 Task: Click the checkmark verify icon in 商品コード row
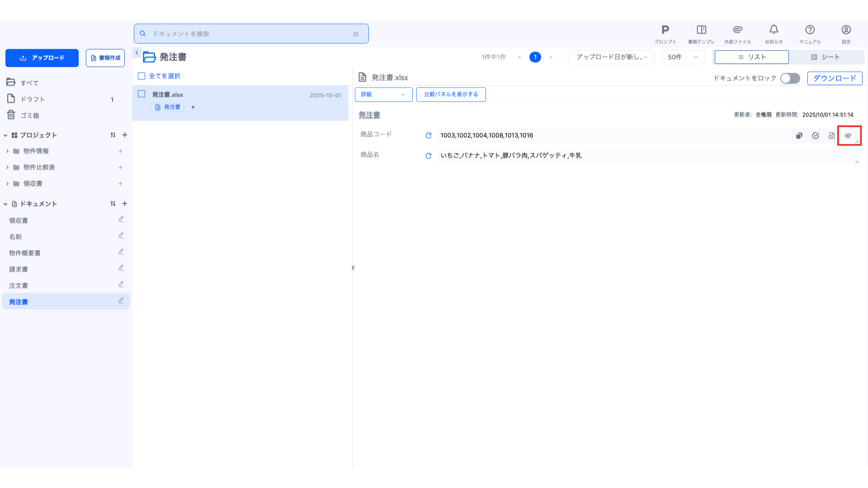tap(815, 136)
